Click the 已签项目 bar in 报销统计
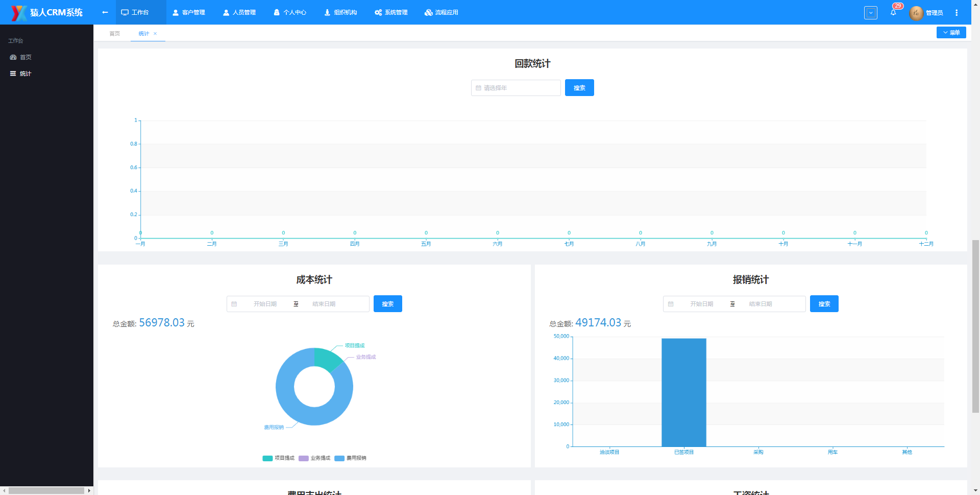The height and width of the screenshot is (495, 980). (684, 392)
